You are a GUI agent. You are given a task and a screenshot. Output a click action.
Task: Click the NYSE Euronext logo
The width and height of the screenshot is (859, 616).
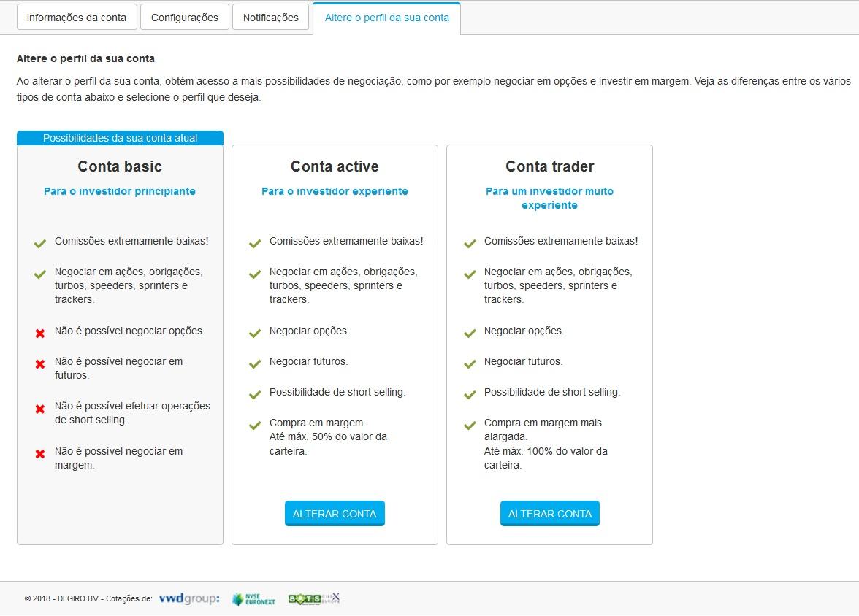coord(253,599)
